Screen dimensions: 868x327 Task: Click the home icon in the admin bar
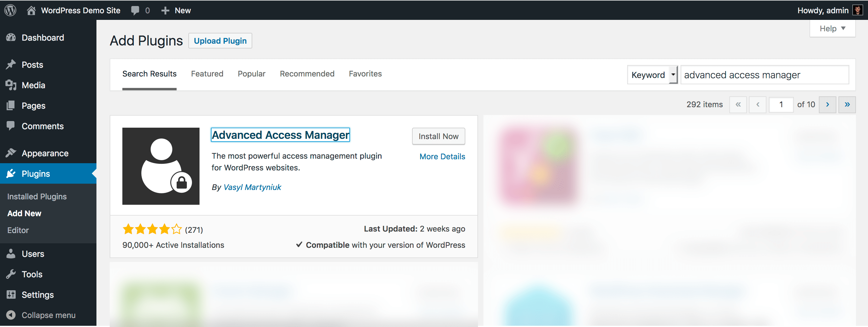(31, 11)
